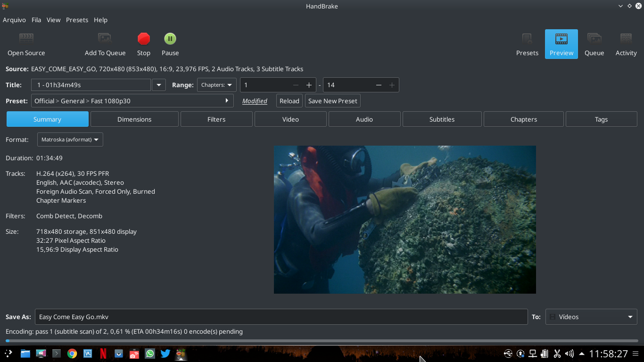Open the Range Chapters dropdown
The height and width of the screenshot is (362, 644).
[x=217, y=85]
